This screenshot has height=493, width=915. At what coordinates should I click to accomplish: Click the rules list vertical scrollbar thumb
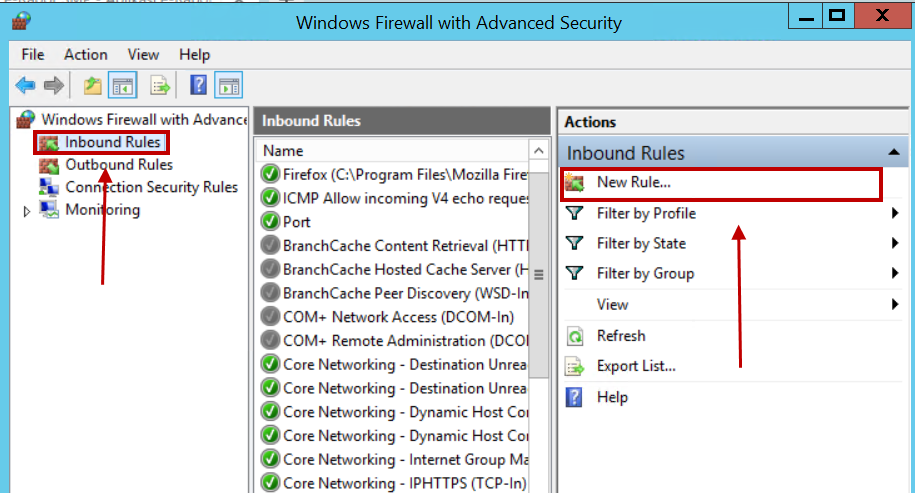539,274
